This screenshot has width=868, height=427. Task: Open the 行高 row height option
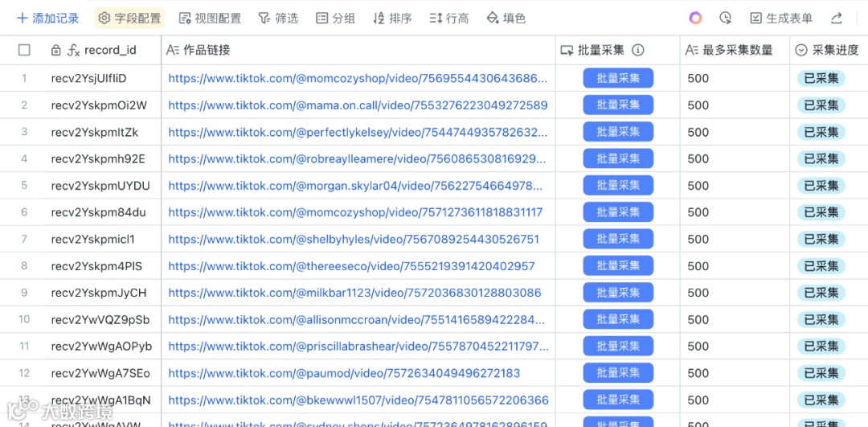(x=449, y=18)
